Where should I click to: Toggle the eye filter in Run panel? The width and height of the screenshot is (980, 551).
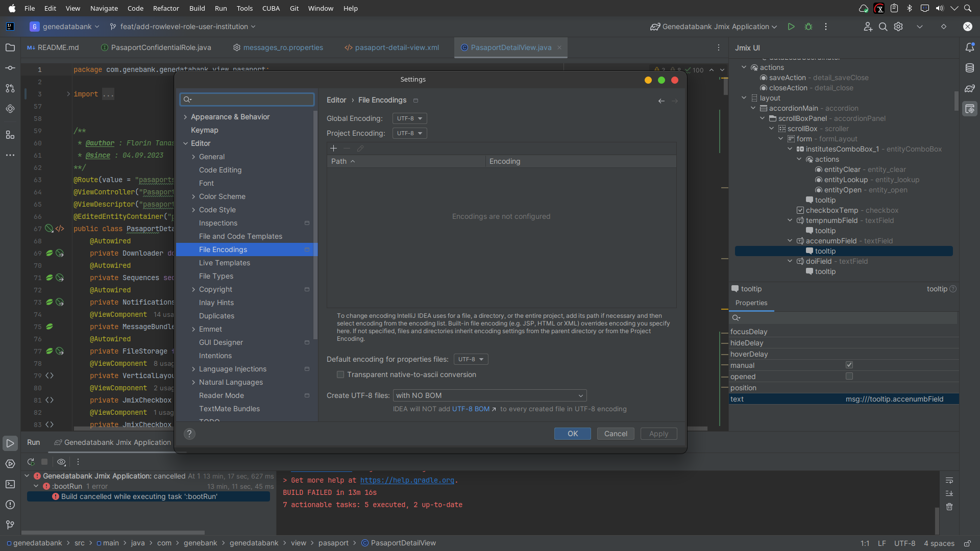(61, 462)
